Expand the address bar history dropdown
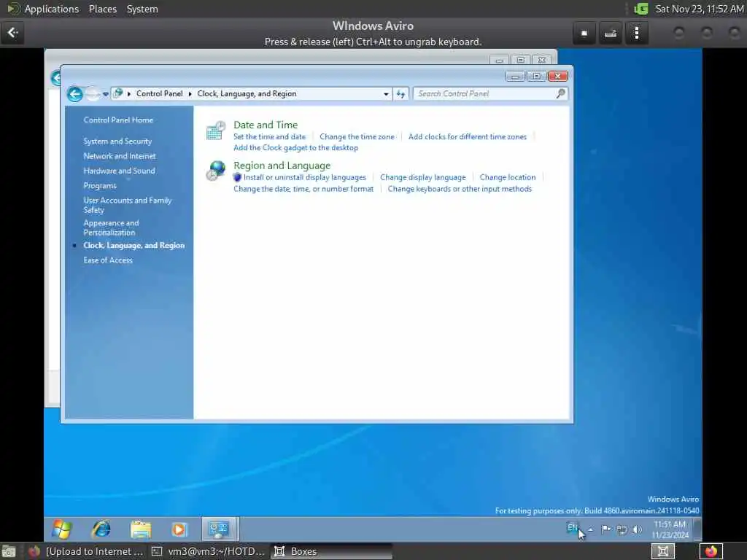 [386, 94]
